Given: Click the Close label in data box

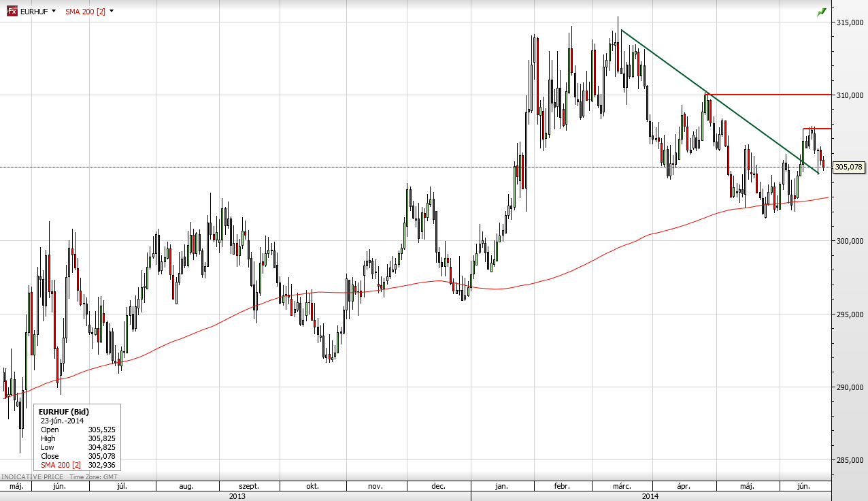Looking at the screenshot, I should coord(50,456).
